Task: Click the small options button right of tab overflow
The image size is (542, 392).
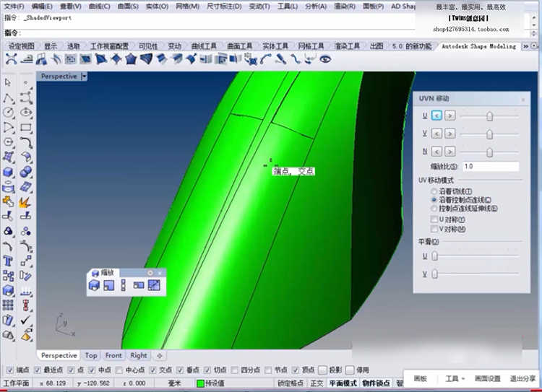Action: (534, 46)
